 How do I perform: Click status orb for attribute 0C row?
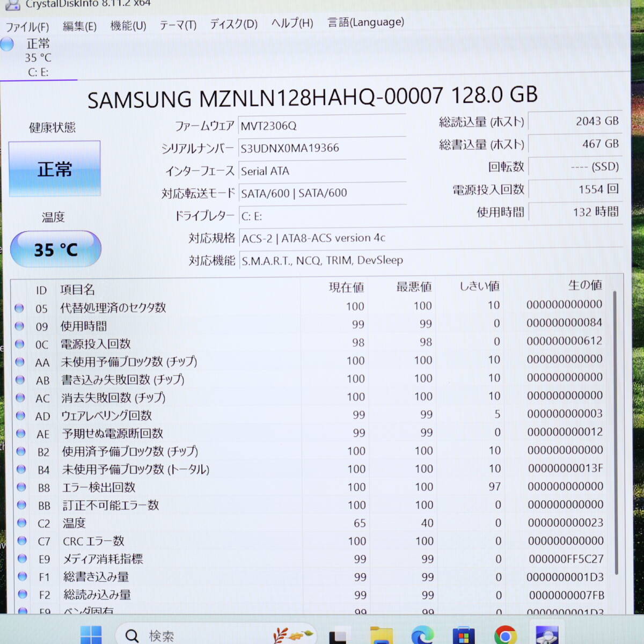click(19, 343)
